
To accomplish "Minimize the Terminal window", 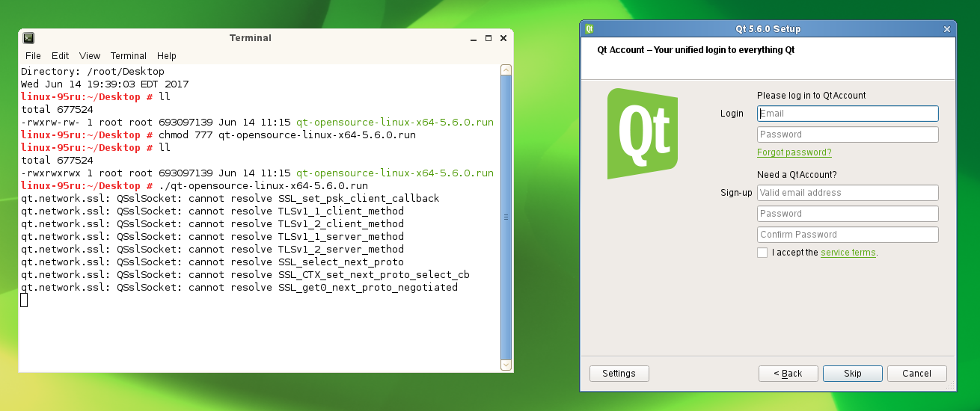I will [474, 38].
